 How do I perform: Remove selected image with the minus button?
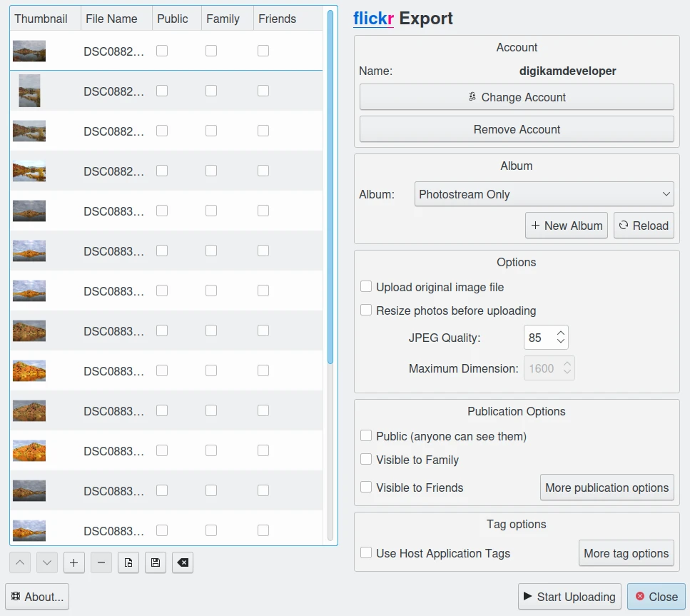(101, 562)
